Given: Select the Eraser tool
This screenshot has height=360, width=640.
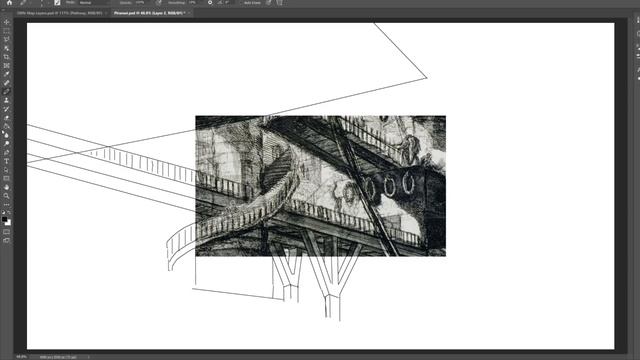Looking at the screenshot, I should coord(6,118).
